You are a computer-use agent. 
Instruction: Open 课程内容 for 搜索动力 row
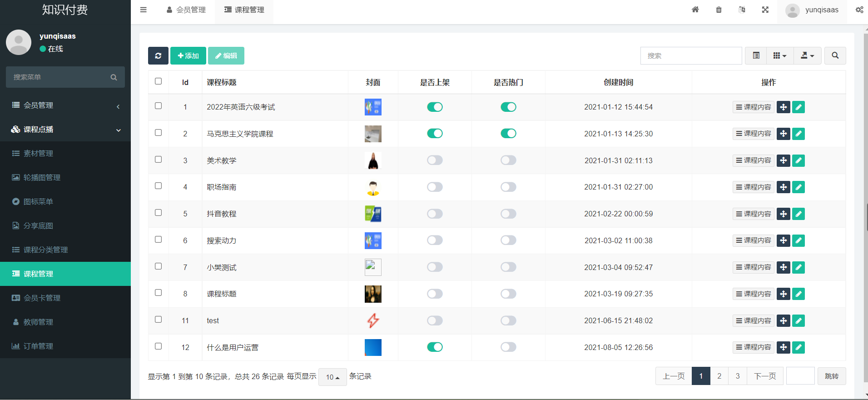click(x=754, y=240)
